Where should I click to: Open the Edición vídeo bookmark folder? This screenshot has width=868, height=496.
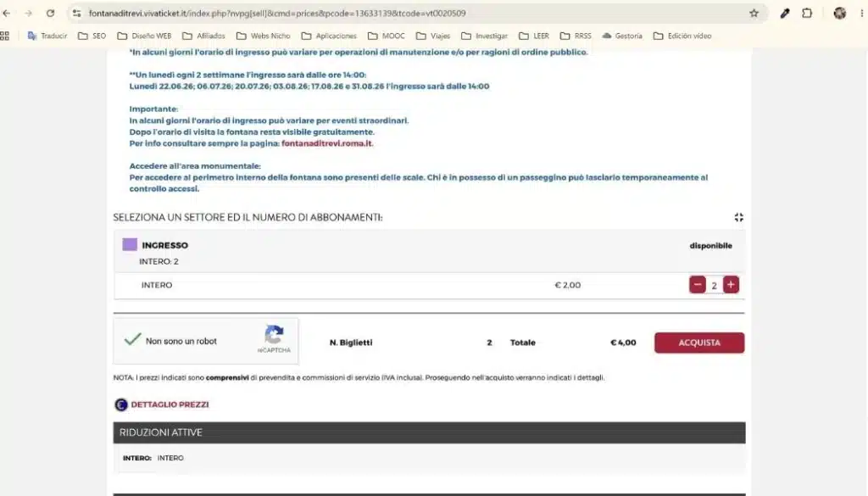[x=682, y=36]
